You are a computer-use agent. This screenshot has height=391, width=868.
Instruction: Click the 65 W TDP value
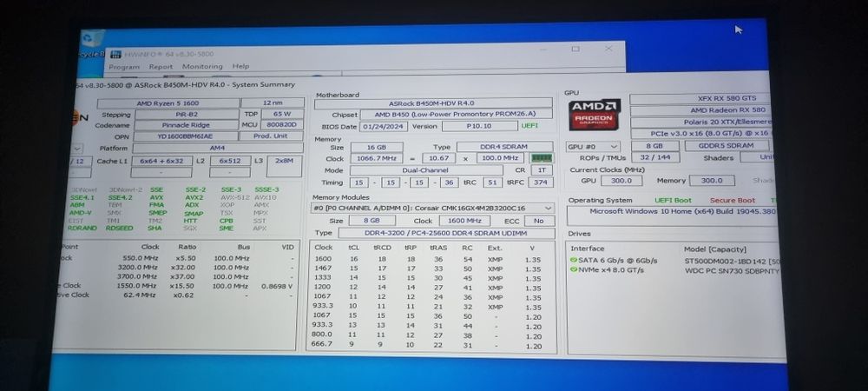tap(282, 114)
